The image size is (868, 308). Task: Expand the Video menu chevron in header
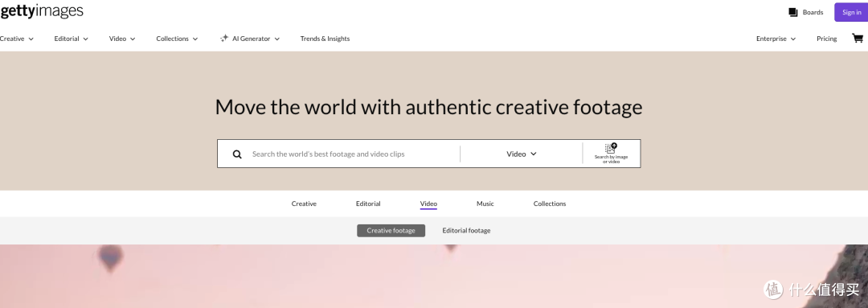click(x=133, y=39)
